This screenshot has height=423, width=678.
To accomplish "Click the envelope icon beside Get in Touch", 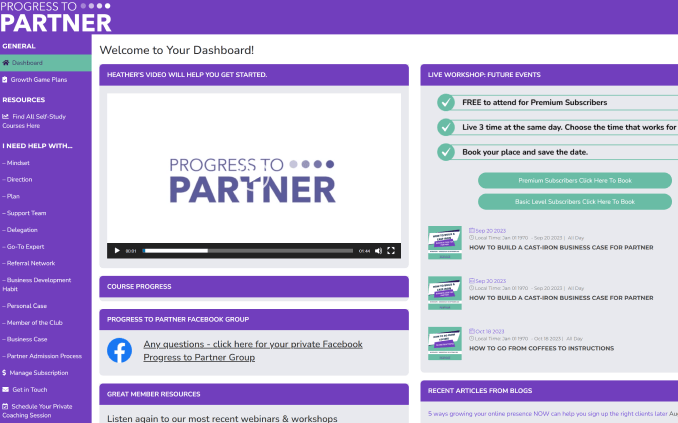I will pos(6,389).
